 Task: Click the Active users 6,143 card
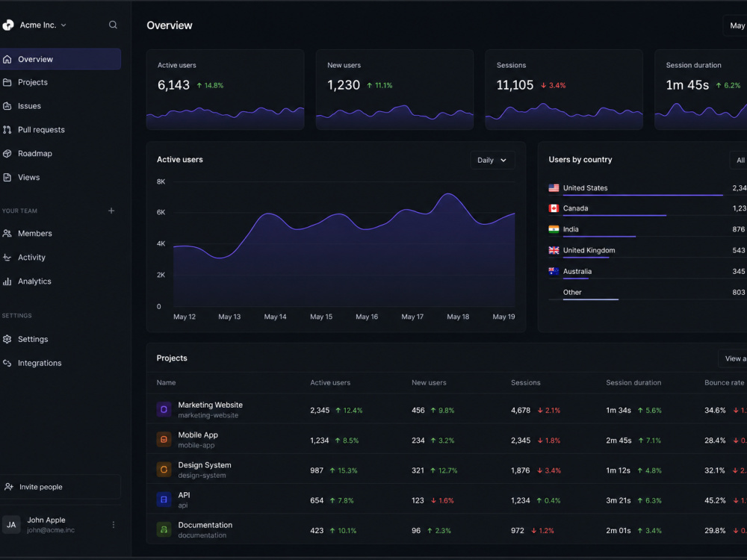226,90
